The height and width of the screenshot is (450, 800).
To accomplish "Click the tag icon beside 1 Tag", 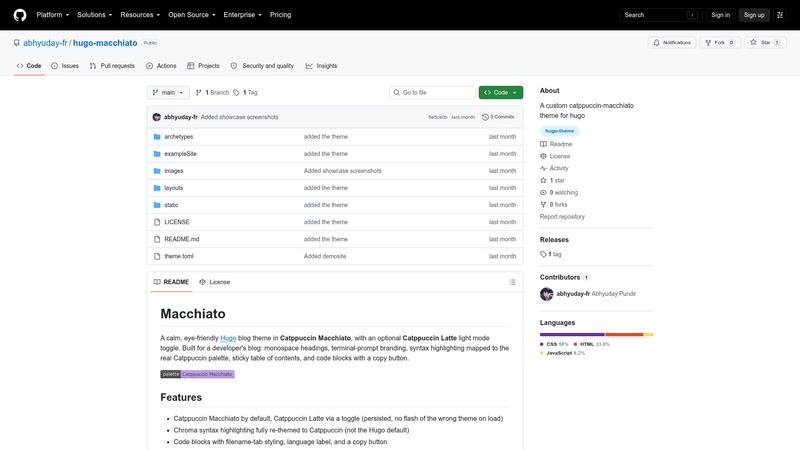I will click(236, 92).
